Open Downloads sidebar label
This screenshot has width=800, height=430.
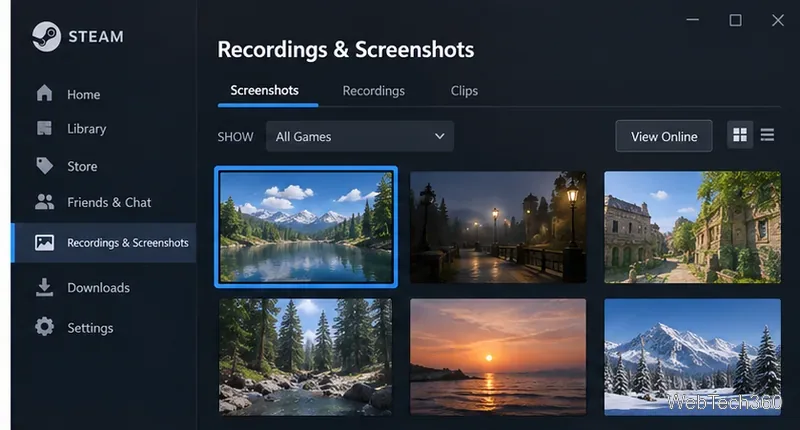[98, 288]
